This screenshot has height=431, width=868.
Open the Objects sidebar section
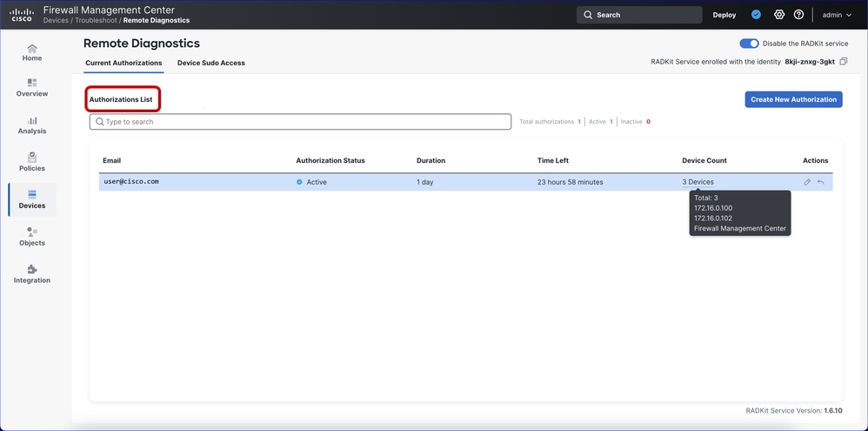32,237
